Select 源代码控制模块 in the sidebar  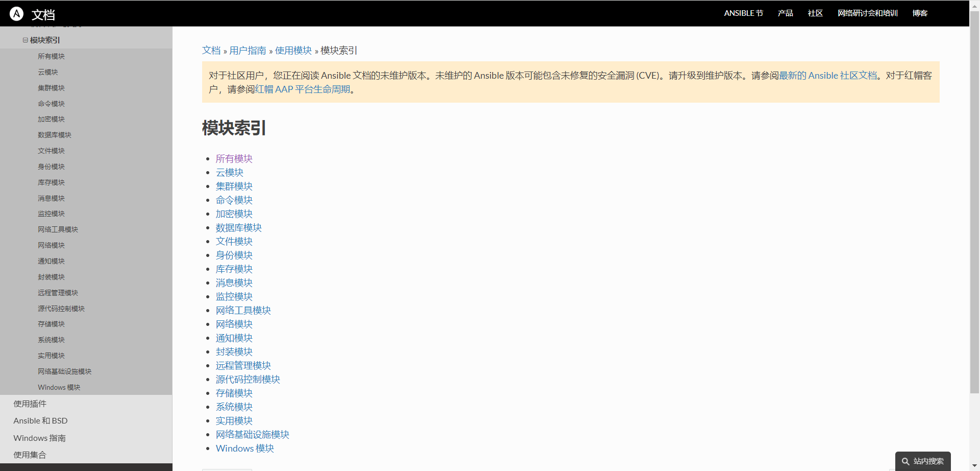tap(61, 309)
